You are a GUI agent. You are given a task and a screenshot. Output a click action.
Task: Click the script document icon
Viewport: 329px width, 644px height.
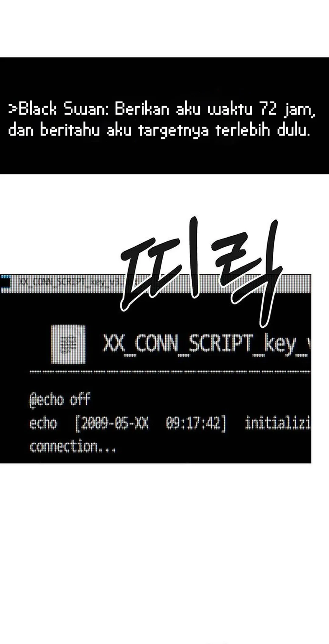(x=68, y=344)
